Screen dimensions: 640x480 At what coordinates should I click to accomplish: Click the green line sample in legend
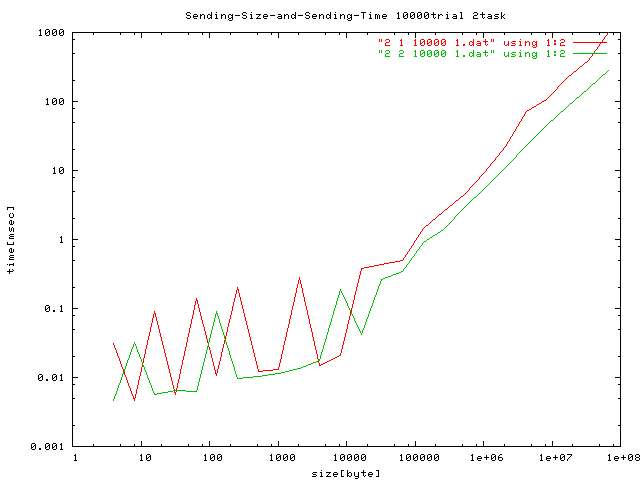590,53
